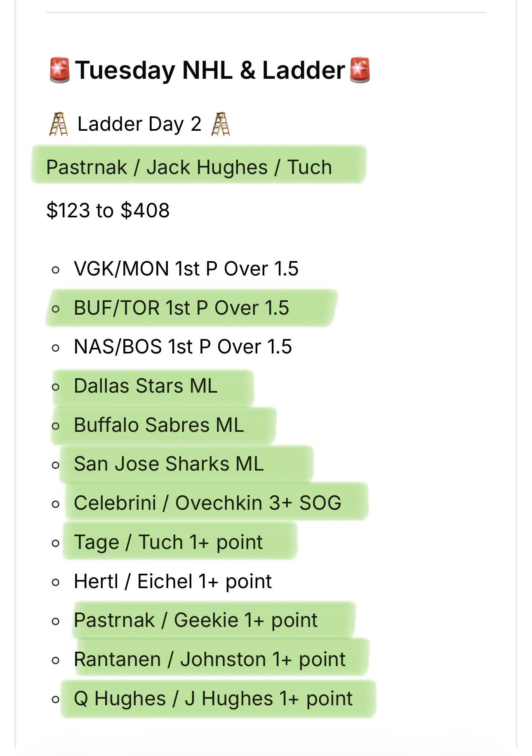Viewport: 532px width, 756px height.
Task: Click the "Buffalo Sabres ML" pick
Action: [159, 425]
